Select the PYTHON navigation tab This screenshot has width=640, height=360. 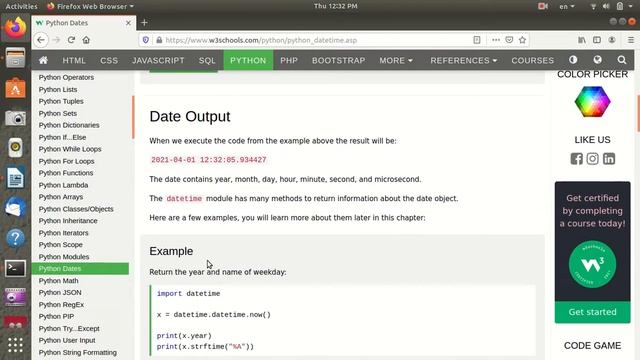(248, 60)
